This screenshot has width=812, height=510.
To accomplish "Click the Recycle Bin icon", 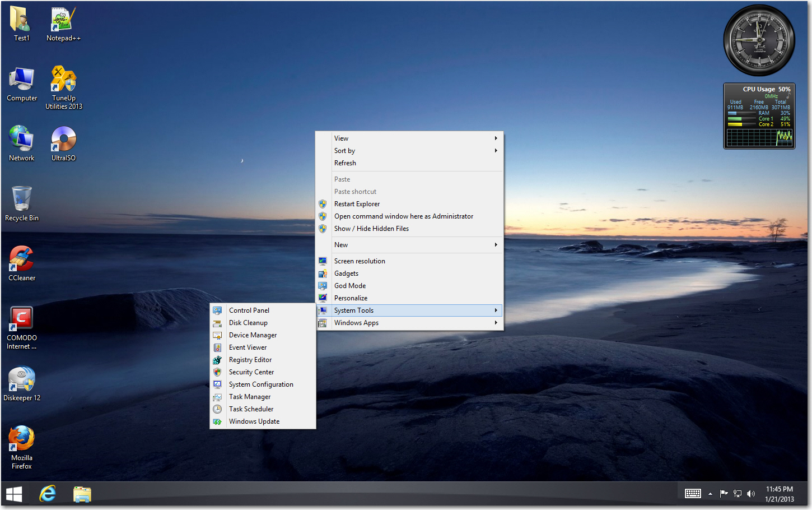I will [22, 203].
